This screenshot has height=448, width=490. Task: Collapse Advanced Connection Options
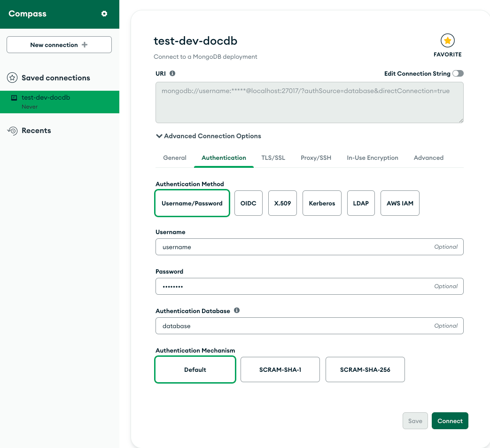209,136
